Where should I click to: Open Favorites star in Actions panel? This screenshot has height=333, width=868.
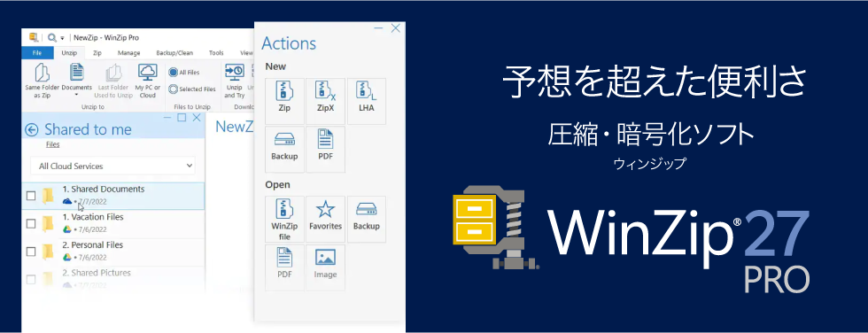326,219
